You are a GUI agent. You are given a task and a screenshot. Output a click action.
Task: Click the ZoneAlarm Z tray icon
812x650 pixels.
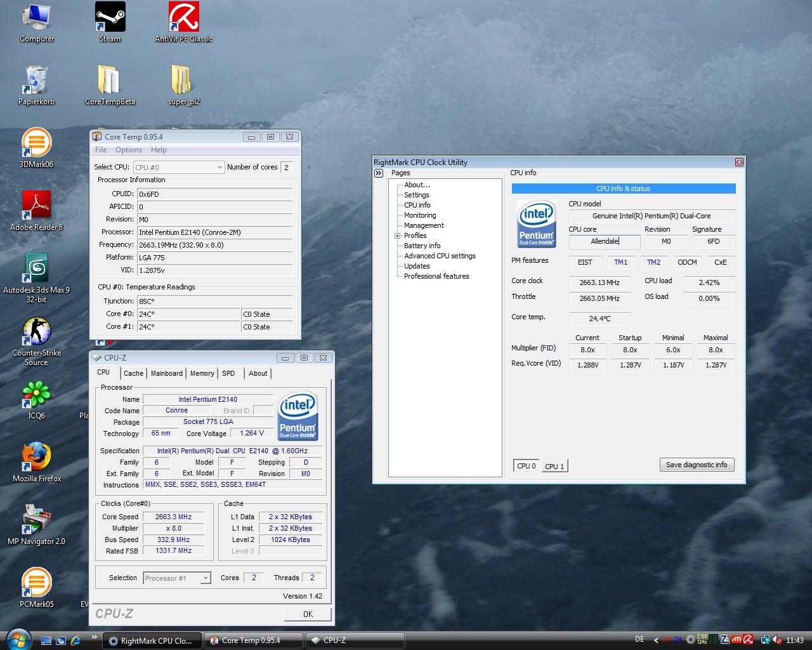[x=725, y=640]
